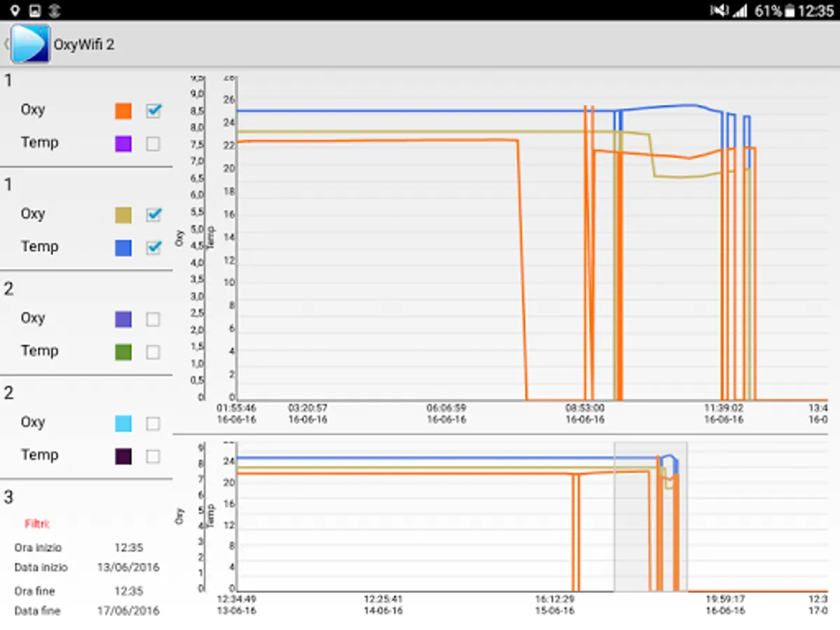Click the Data fine label

37,610
